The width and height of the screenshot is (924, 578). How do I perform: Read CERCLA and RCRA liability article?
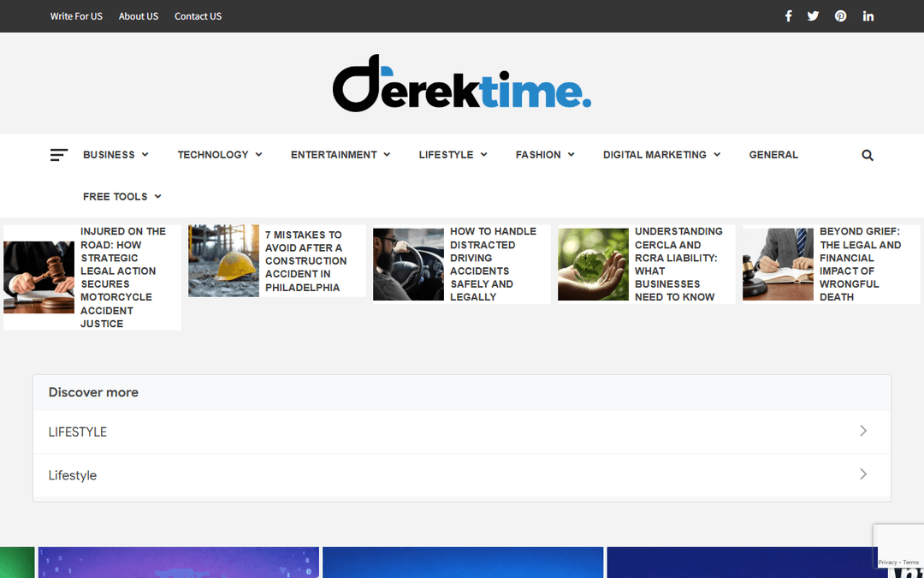point(678,265)
